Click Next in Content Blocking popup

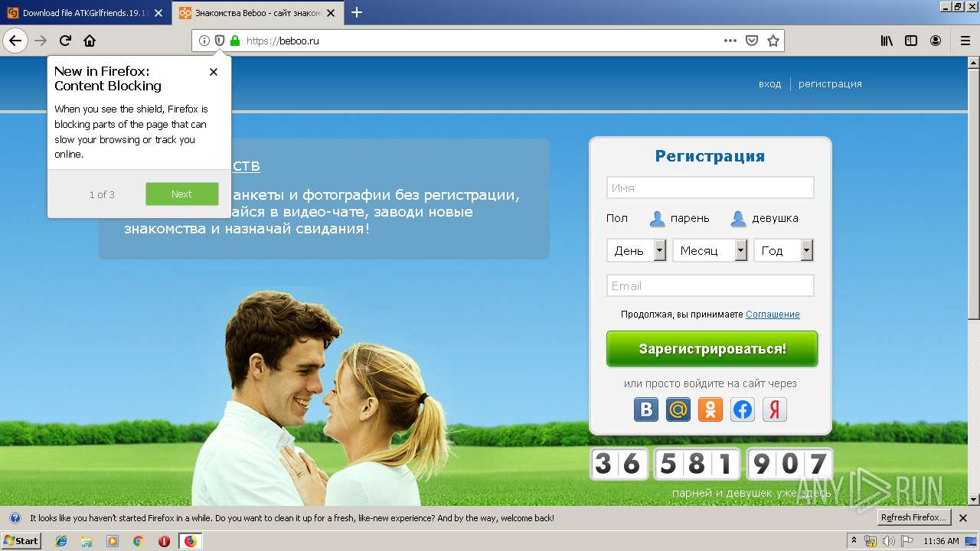pos(181,194)
